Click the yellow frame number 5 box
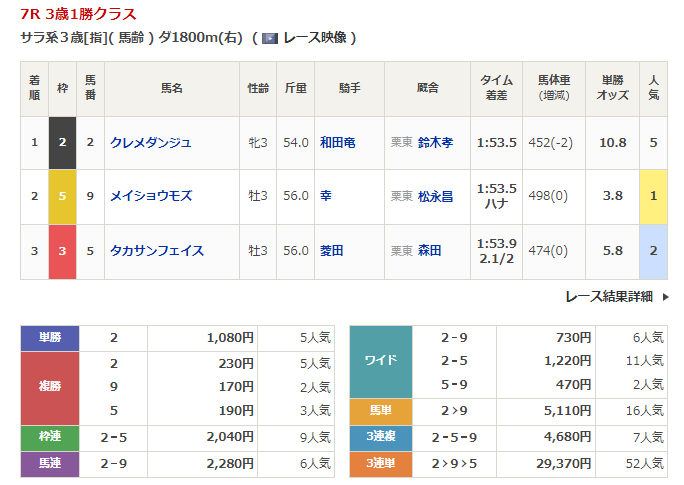The image size is (684, 485). pos(62,196)
